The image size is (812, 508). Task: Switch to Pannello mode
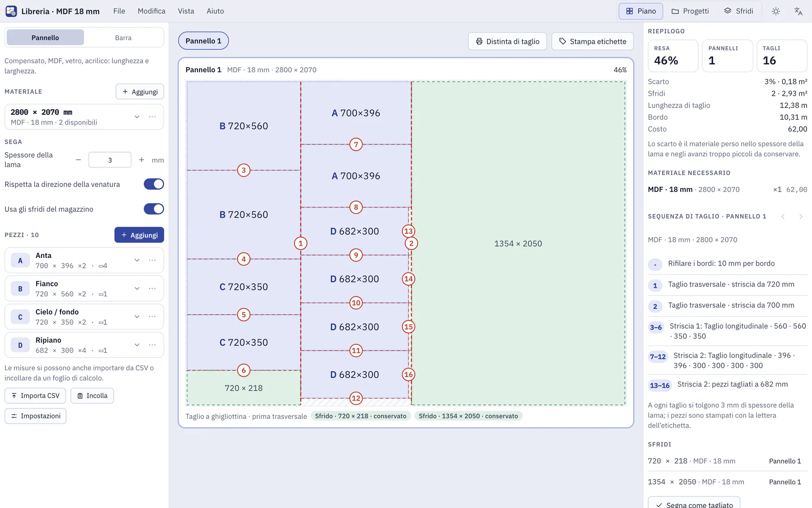click(45, 37)
